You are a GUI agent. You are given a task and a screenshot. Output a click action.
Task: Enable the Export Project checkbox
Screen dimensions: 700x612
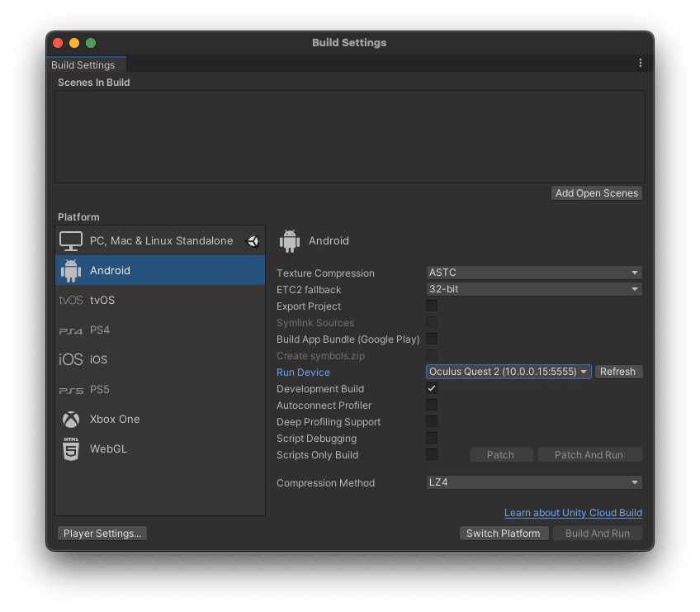pos(432,306)
